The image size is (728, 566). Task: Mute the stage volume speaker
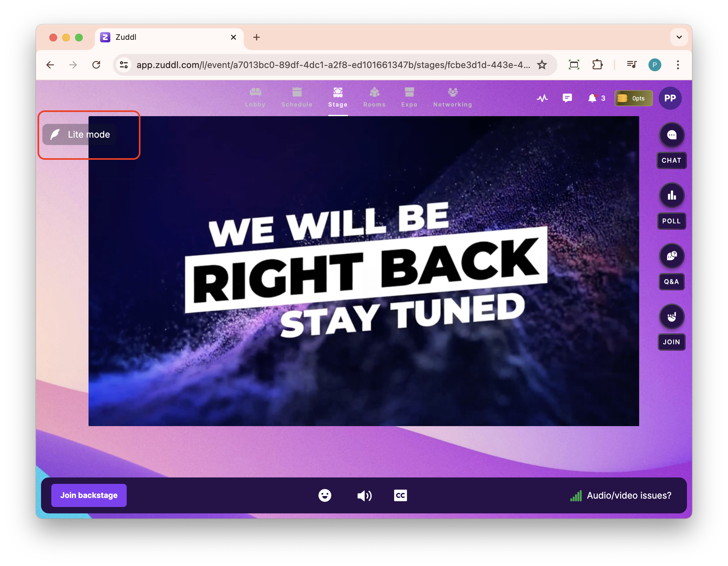click(x=364, y=495)
